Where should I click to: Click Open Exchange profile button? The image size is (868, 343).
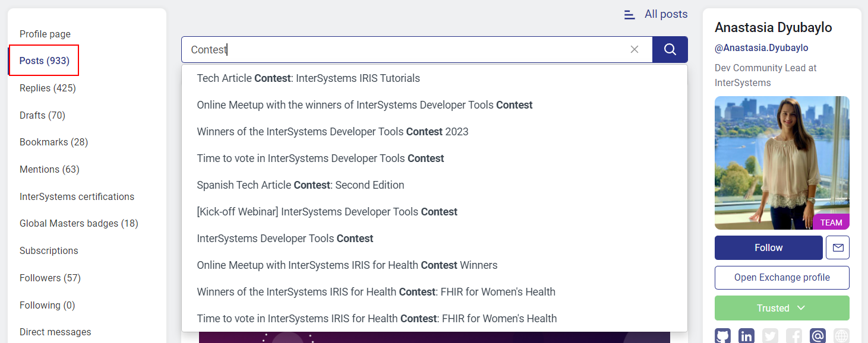tap(782, 278)
